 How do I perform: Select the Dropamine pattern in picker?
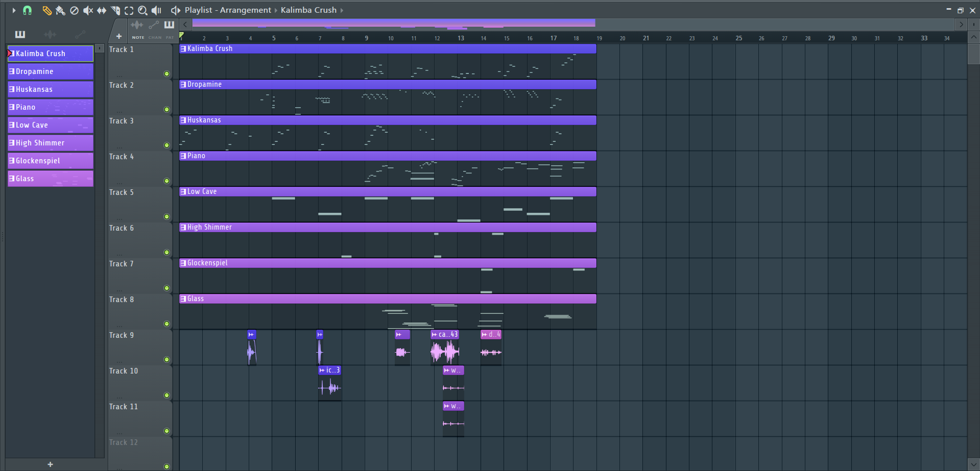pos(51,71)
